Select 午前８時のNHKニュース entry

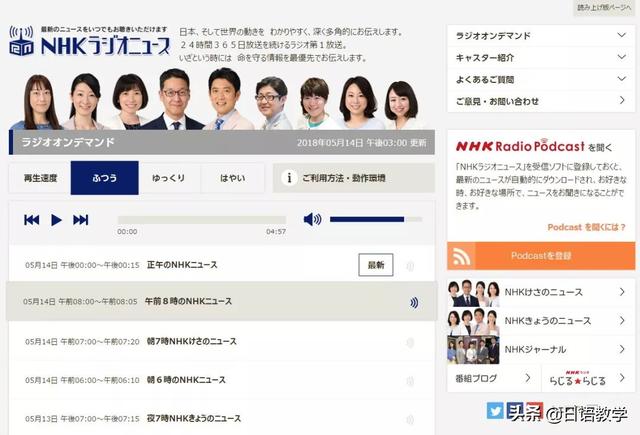[221, 301]
